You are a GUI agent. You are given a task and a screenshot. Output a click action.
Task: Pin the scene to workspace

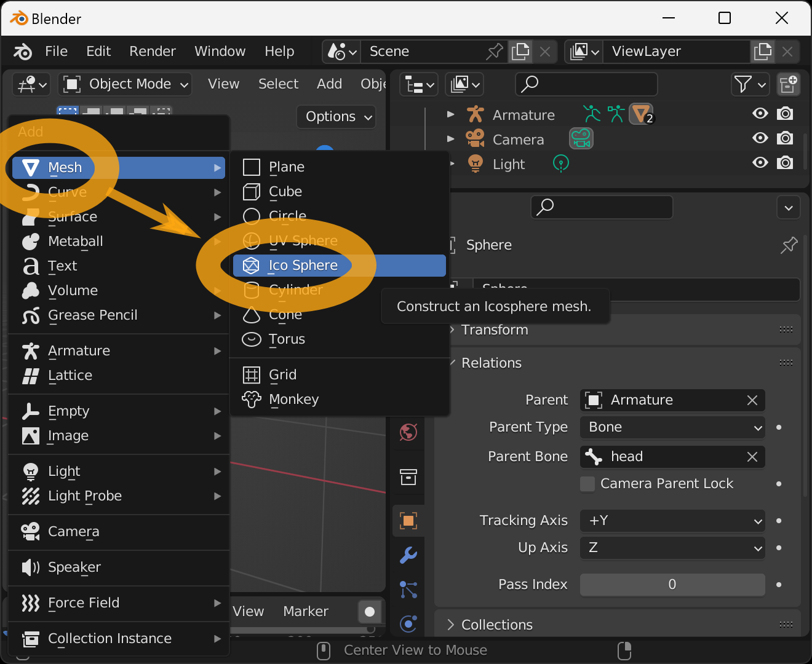click(495, 52)
